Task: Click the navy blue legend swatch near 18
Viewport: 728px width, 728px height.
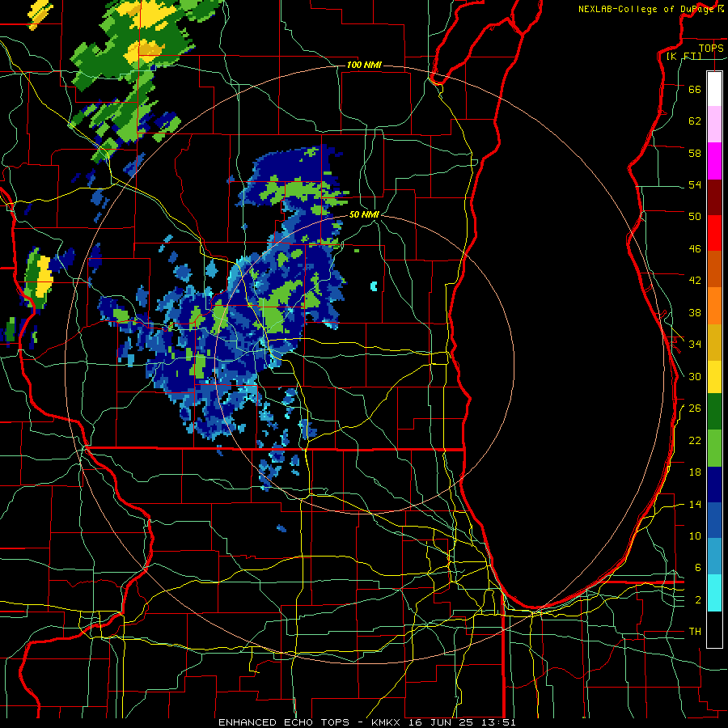Action: (x=714, y=485)
